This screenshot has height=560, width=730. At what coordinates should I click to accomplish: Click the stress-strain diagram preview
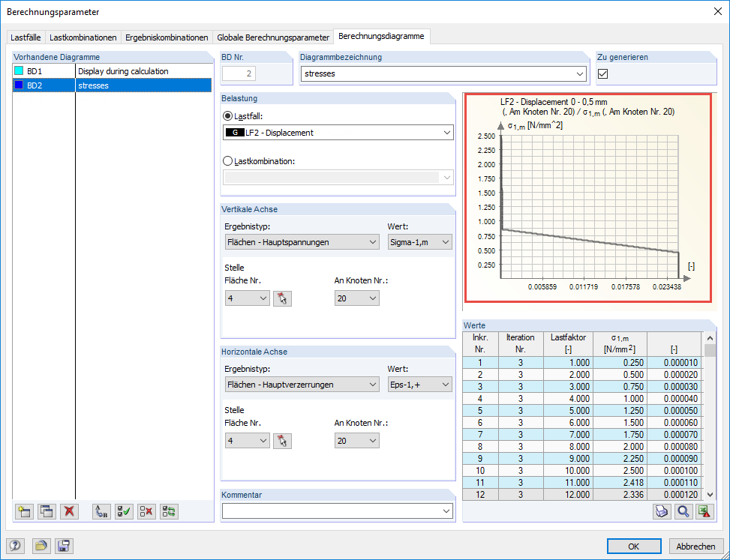(588, 198)
